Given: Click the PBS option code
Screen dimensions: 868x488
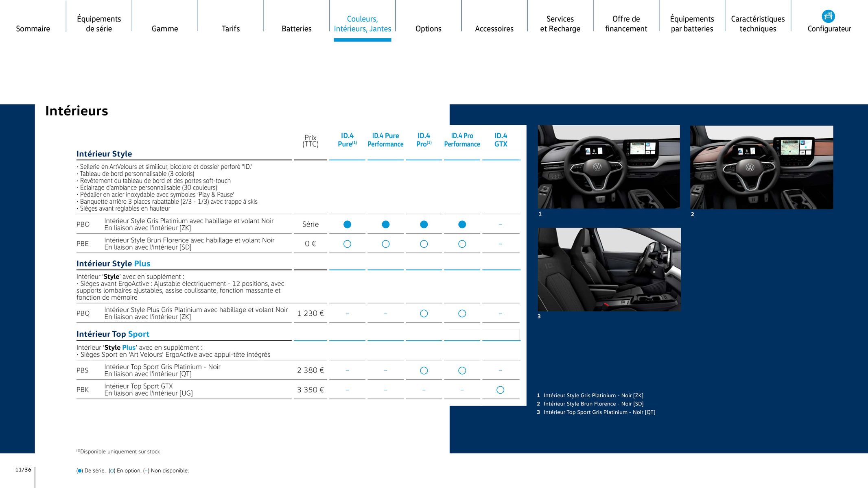Looking at the screenshot, I should coord(83,370).
